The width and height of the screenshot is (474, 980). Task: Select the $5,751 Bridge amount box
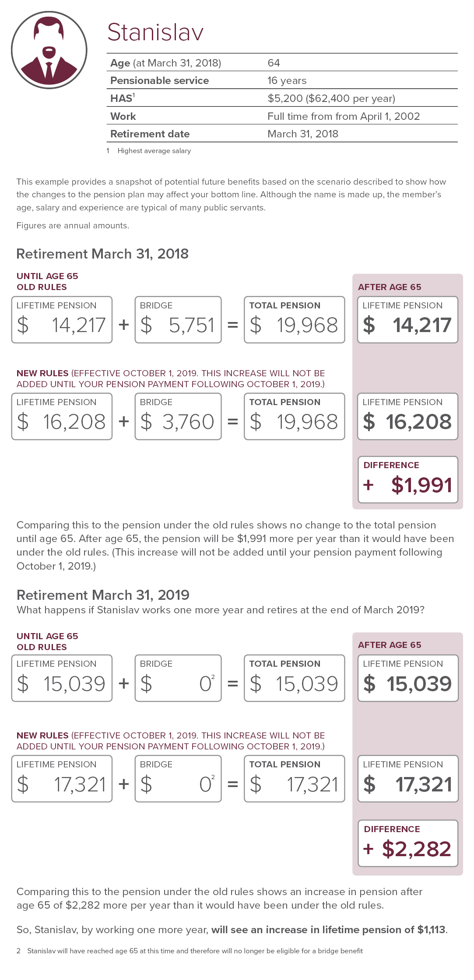[x=178, y=320]
